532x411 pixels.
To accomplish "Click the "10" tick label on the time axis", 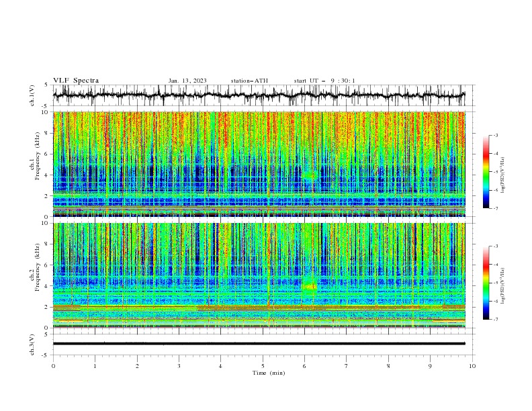I will [x=472, y=366].
